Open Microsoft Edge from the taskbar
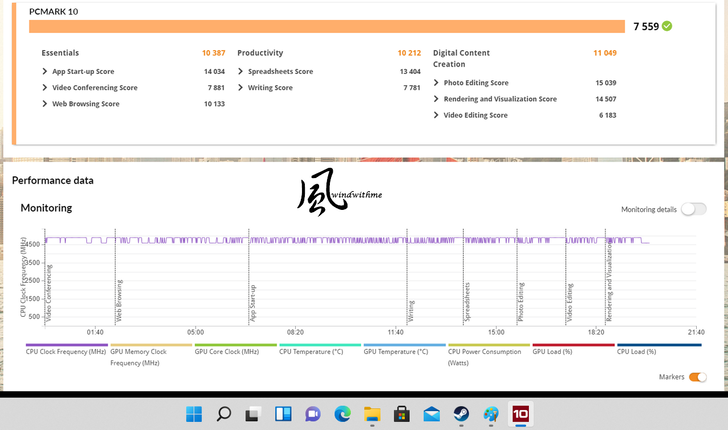The width and height of the screenshot is (728, 430). (342, 413)
